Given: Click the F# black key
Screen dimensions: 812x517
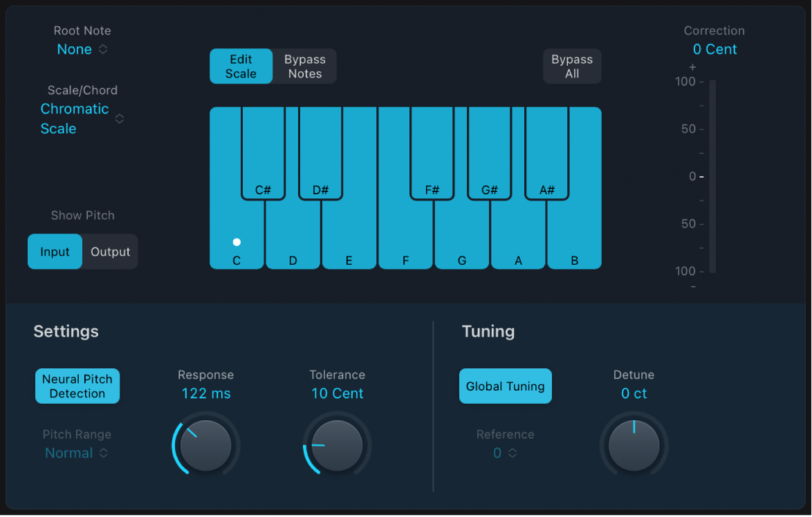Looking at the screenshot, I should (x=432, y=153).
